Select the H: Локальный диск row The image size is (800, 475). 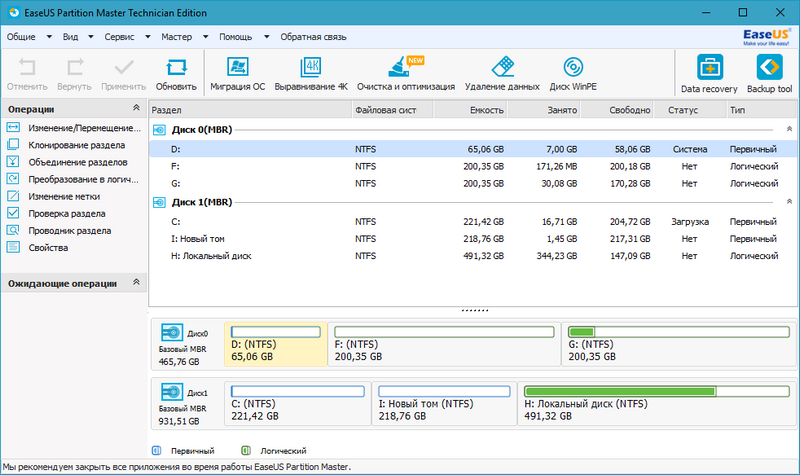[472, 256]
